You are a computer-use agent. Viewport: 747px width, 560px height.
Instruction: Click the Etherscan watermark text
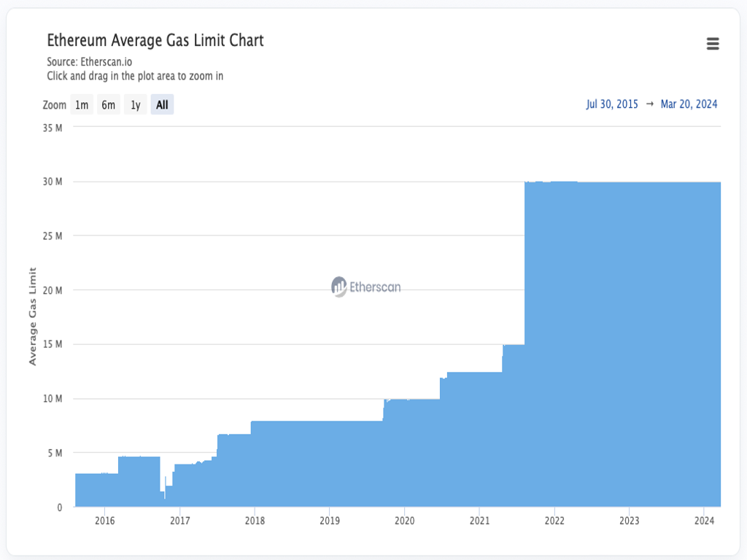[376, 287]
